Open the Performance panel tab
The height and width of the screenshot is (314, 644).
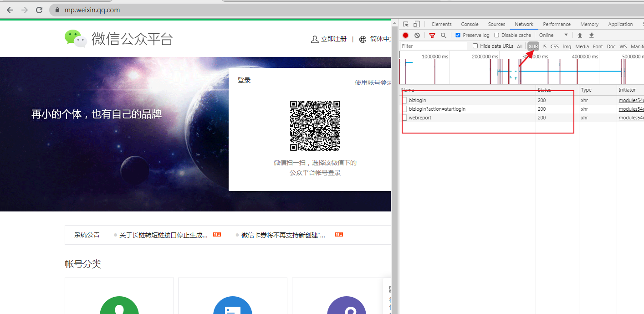tap(557, 24)
